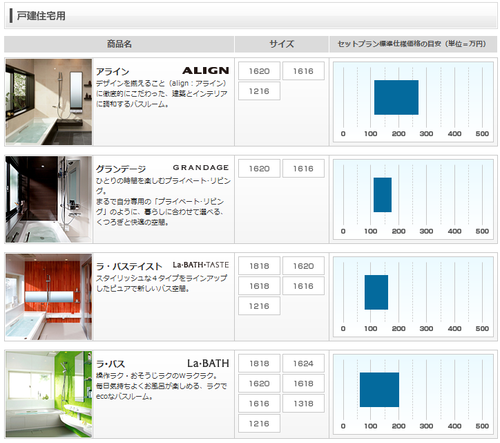
Task: Select size 1318 in the La・BATH row
Action: tap(303, 403)
